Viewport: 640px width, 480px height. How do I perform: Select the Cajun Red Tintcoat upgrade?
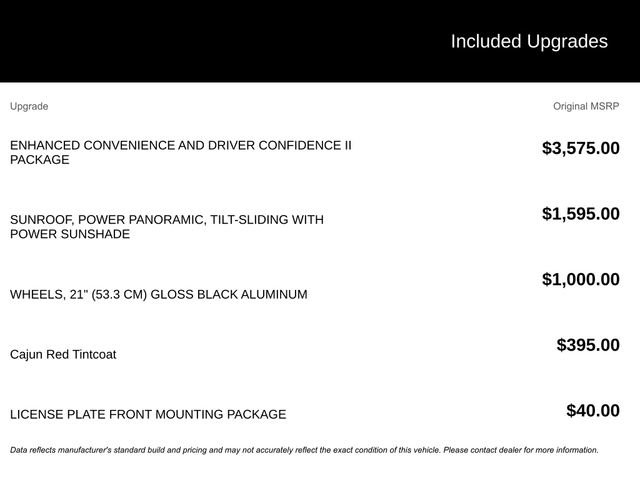pyautogui.click(x=63, y=354)
